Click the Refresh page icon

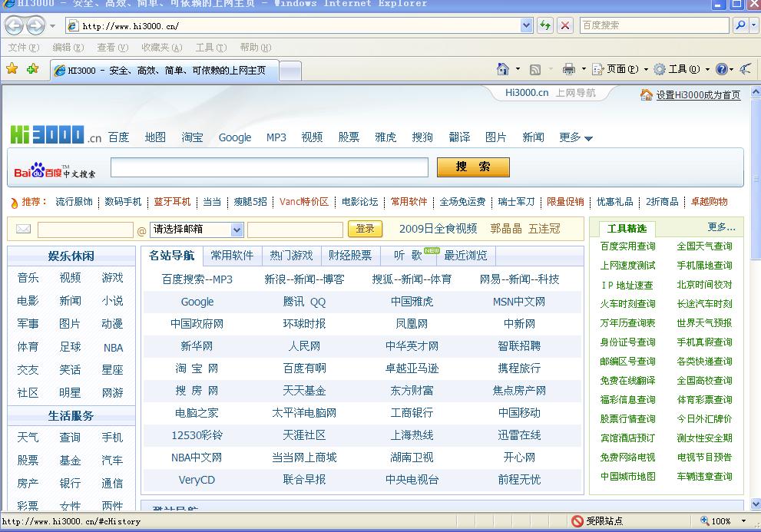(545, 25)
